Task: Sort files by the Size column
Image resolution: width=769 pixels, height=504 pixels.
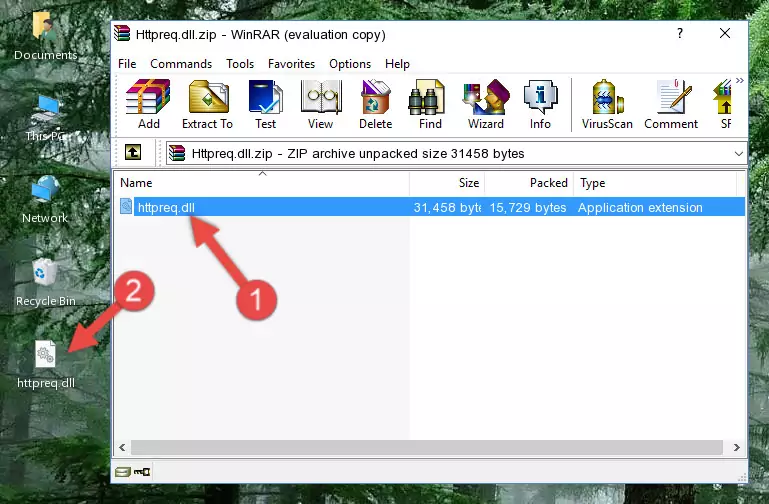Action: (x=447, y=183)
